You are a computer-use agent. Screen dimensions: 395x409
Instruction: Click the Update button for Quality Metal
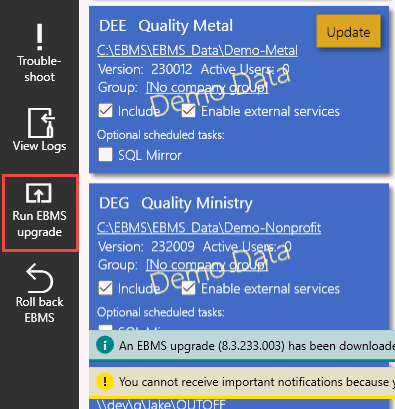tap(348, 32)
